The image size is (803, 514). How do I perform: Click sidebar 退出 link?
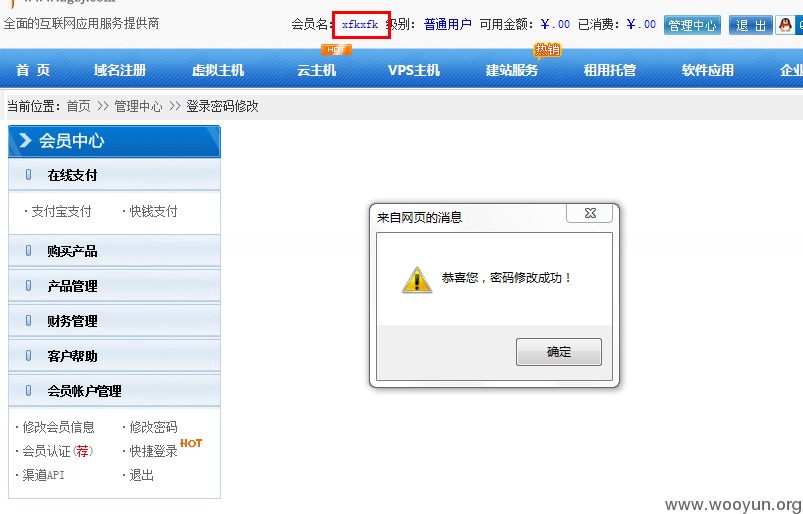pyautogui.click(x=141, y=475)
